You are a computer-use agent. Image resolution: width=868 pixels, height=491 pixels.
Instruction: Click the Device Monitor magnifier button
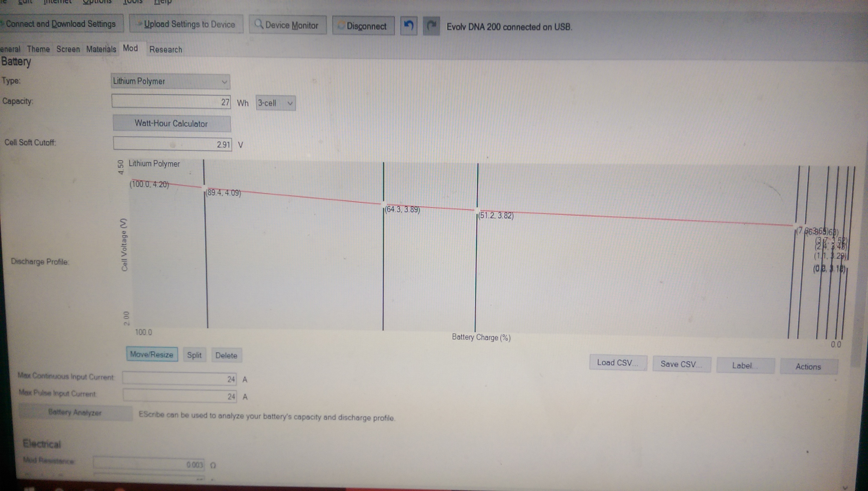tap(287, 25)
